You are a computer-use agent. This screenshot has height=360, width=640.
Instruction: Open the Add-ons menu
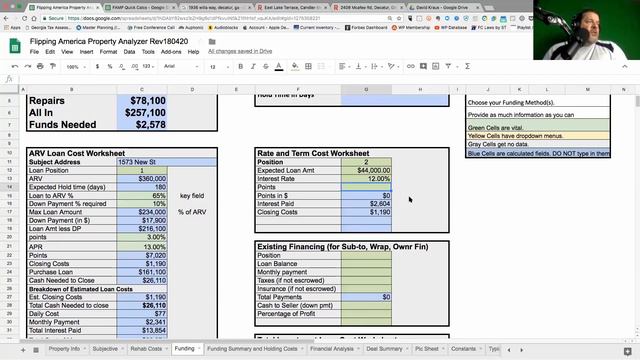pos(171,52)
